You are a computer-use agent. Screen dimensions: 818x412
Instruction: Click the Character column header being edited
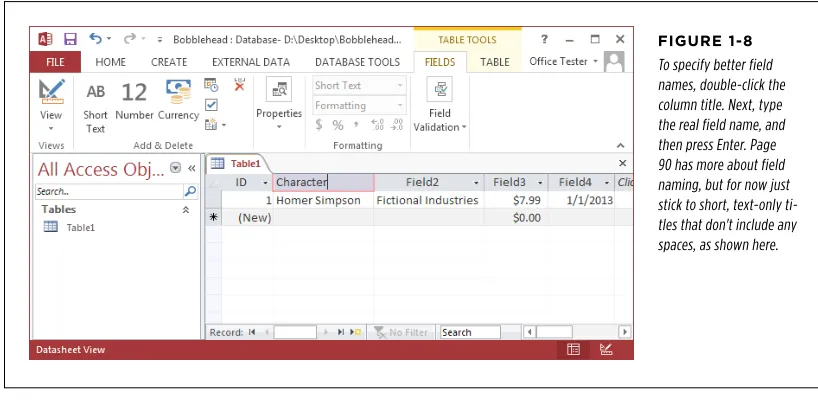pos(323,182)
